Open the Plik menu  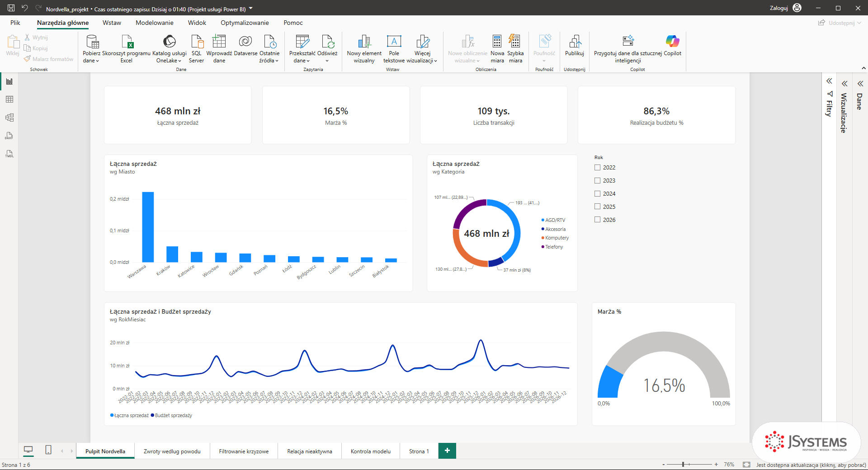(15, 23)
